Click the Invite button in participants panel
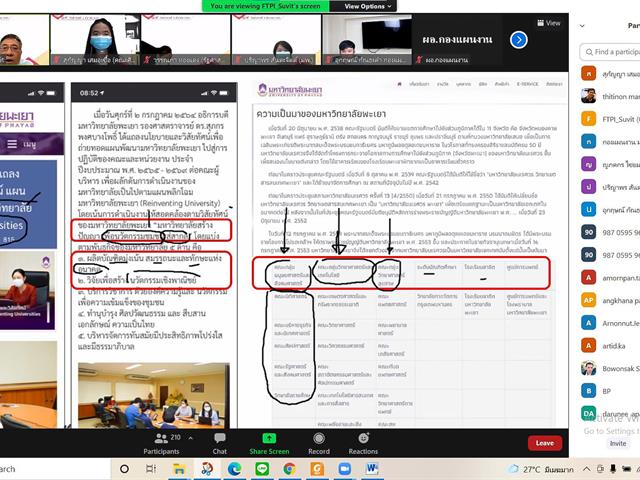The height and width of the screenshot is (480, 640). 618,443
